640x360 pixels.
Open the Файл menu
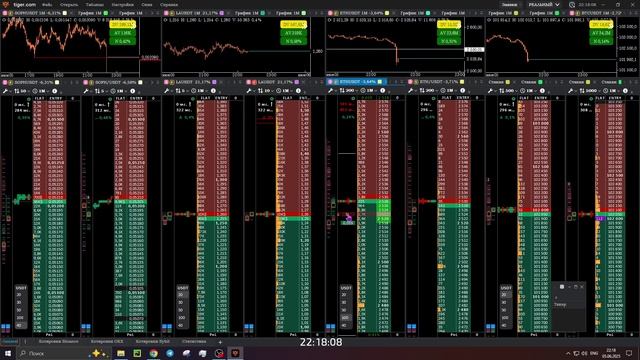pyautogui.click(x=47, y=4)
